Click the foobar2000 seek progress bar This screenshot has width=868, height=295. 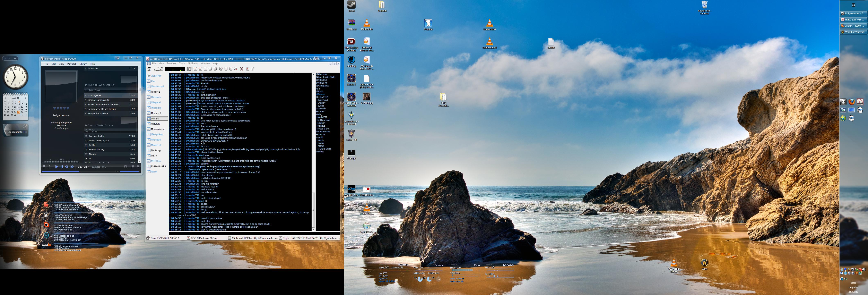[79, 172]
